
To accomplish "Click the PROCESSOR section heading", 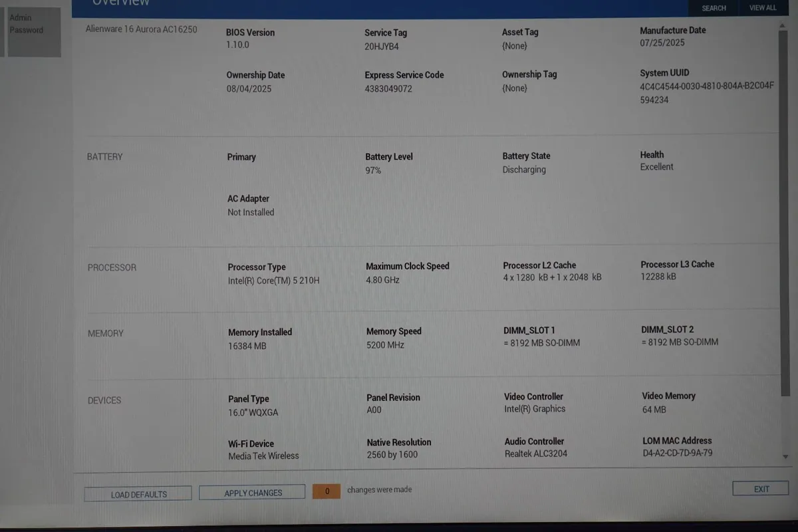I will click(x=112, y=267).
